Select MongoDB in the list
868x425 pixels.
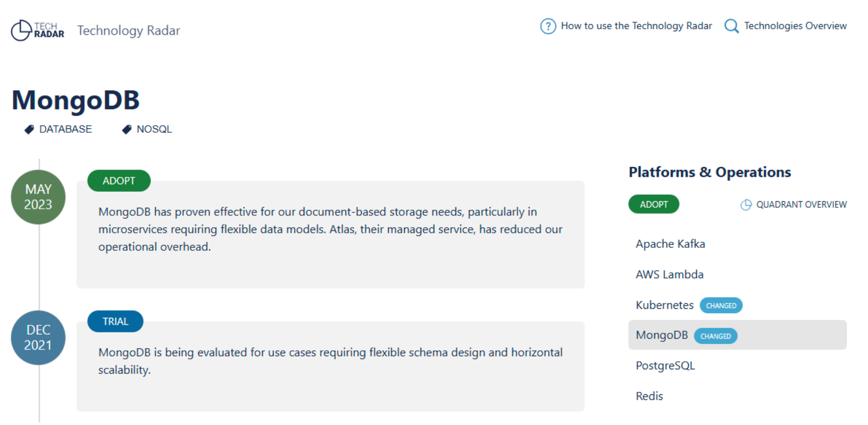(737, 335)
